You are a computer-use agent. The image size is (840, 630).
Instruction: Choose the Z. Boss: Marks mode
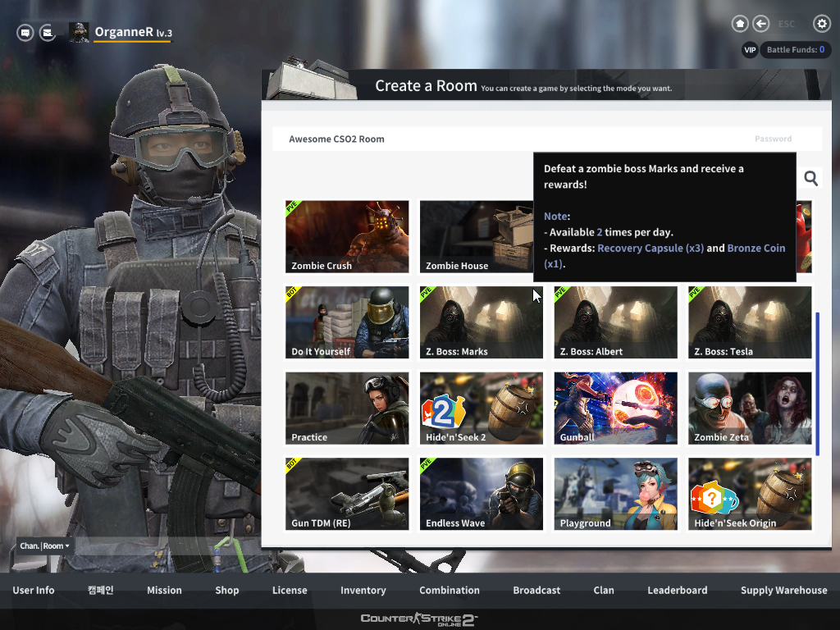tap(481, 322)
